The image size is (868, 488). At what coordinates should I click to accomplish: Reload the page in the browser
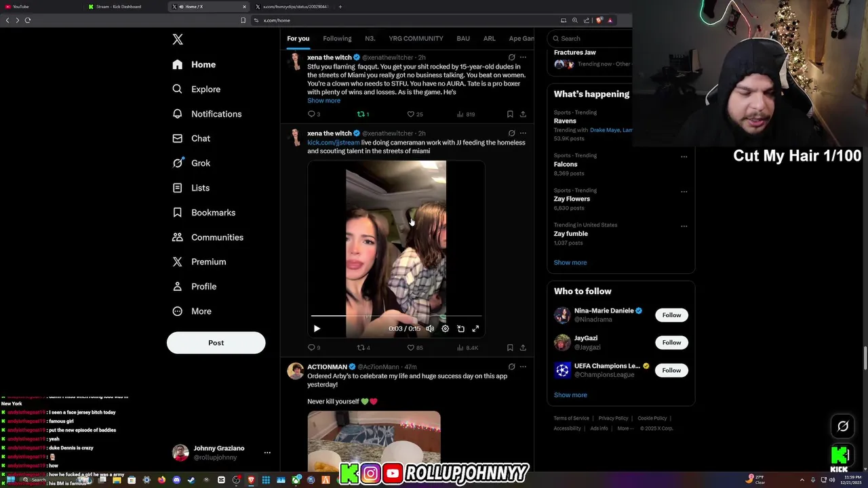click(x=28, y=20)
